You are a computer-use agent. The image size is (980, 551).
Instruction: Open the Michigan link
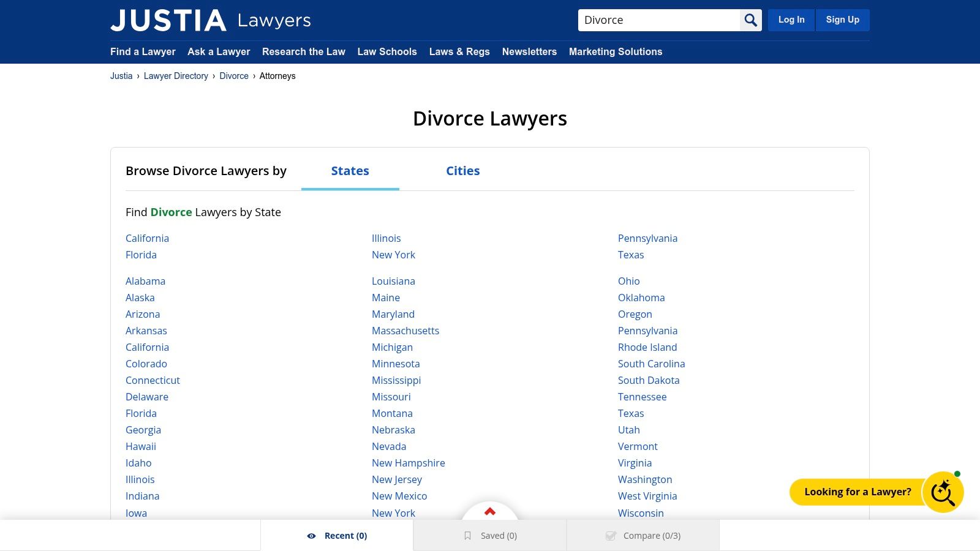[392, 347]
